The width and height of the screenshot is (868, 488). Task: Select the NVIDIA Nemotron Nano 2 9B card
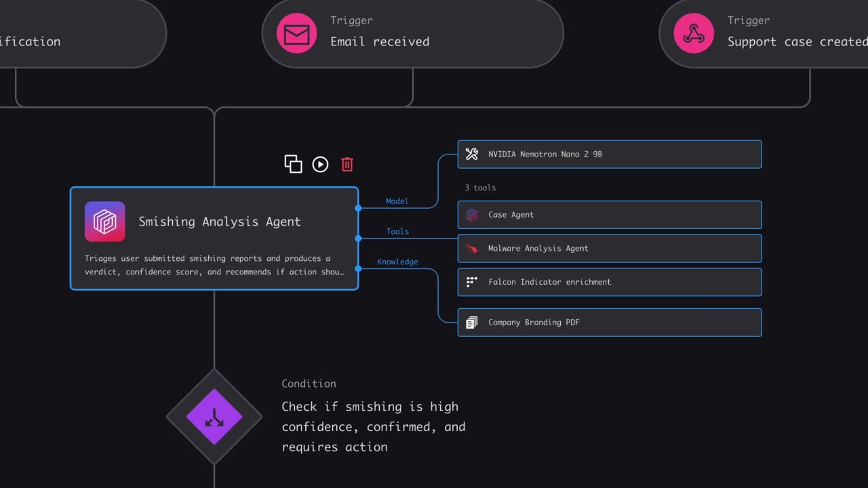609,154
